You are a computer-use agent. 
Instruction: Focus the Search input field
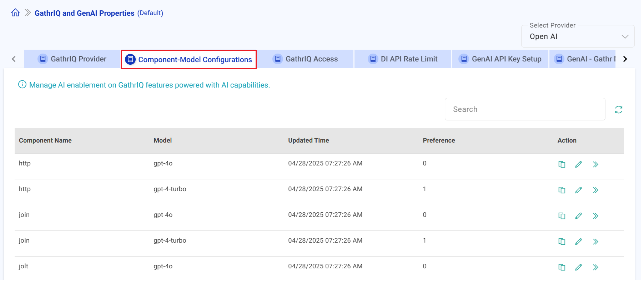[x=525, y=109]
